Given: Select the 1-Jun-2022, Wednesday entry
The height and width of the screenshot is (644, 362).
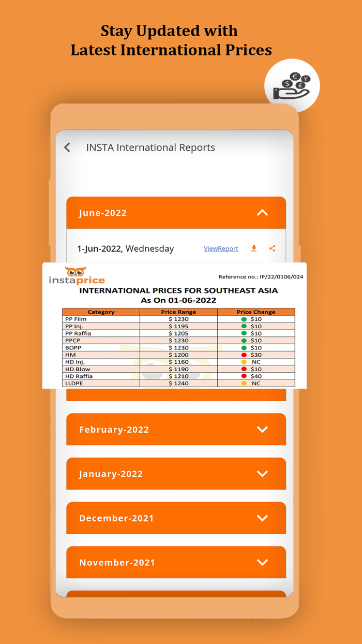Looking at the screenshot, I should [x=126, y=248].
